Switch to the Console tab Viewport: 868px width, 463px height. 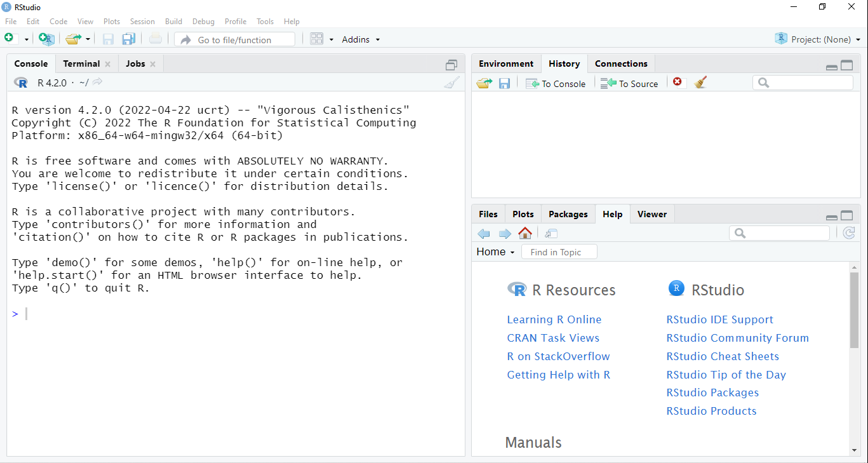[x=31, y=64]
